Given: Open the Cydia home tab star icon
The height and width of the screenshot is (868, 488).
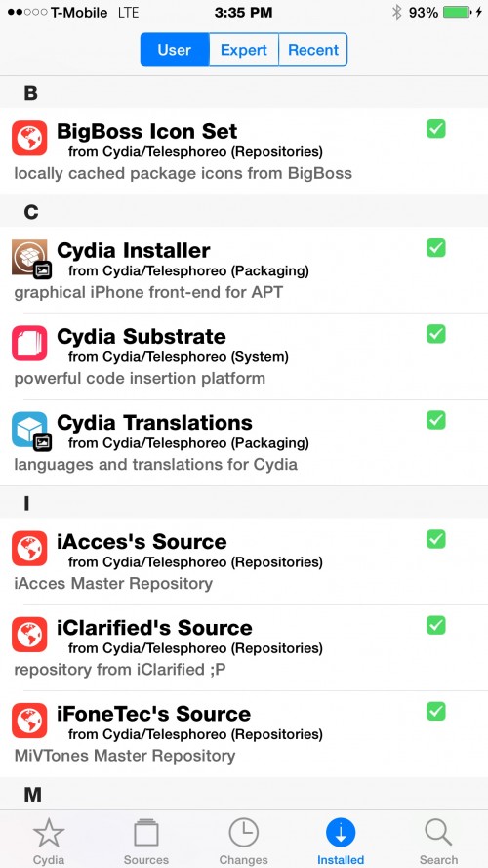Looking at the screenshot, I should pos(49,833).
